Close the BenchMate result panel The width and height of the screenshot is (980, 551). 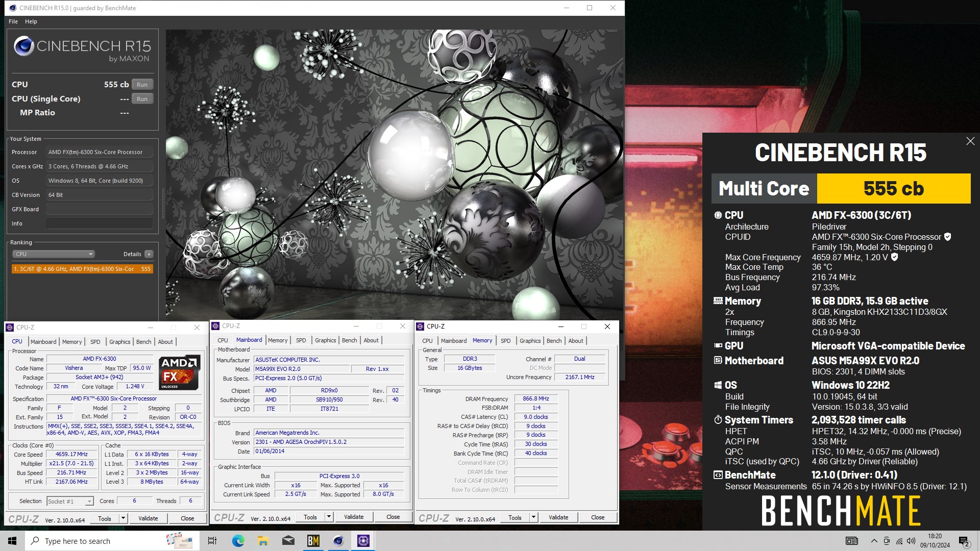pos(970,141)
